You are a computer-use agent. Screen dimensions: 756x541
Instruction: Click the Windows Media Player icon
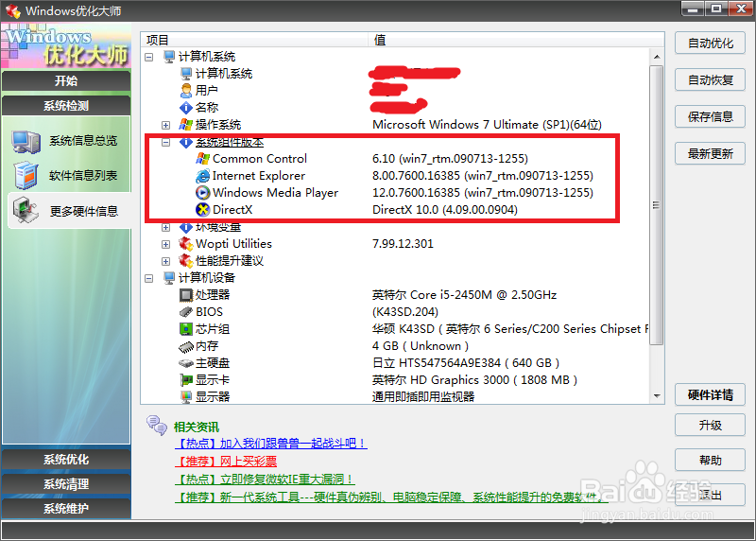click(x=203, y=193)
